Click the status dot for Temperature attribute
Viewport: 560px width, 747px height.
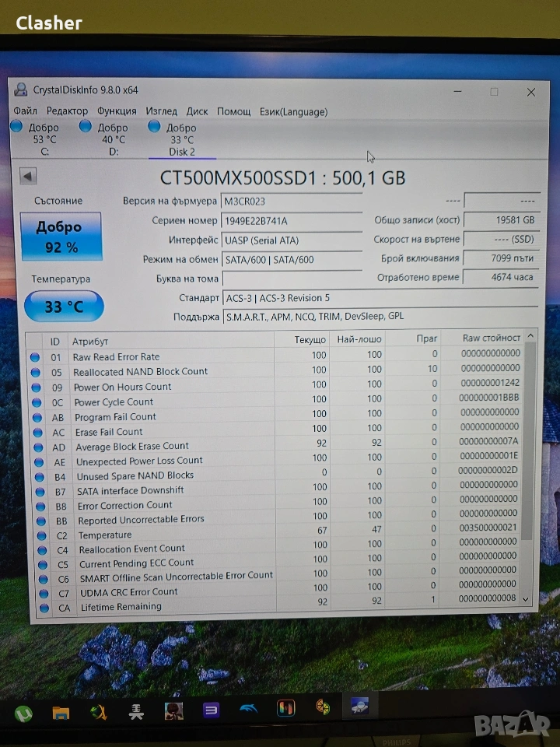37,535
